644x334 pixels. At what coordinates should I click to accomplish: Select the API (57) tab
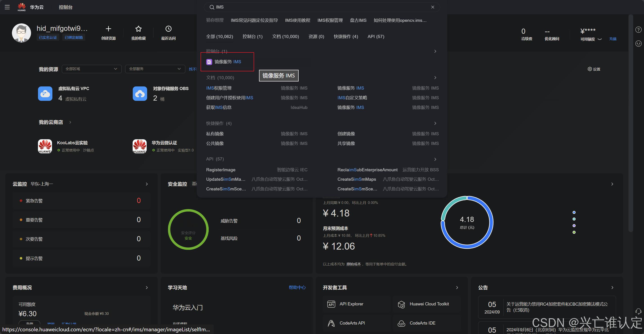tap(376, 36)
